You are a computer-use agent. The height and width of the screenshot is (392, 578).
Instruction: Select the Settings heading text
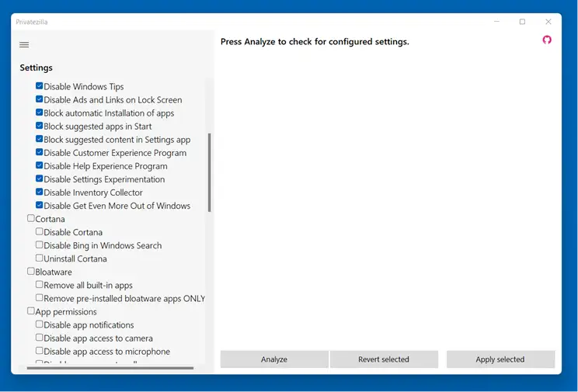point(36,68)
